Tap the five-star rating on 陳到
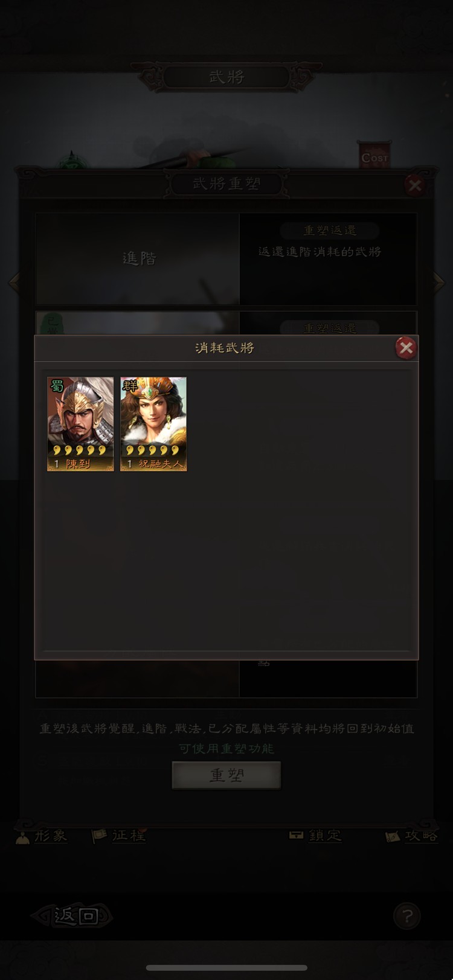Screen dimensions: 453x980 pos(80,450)
